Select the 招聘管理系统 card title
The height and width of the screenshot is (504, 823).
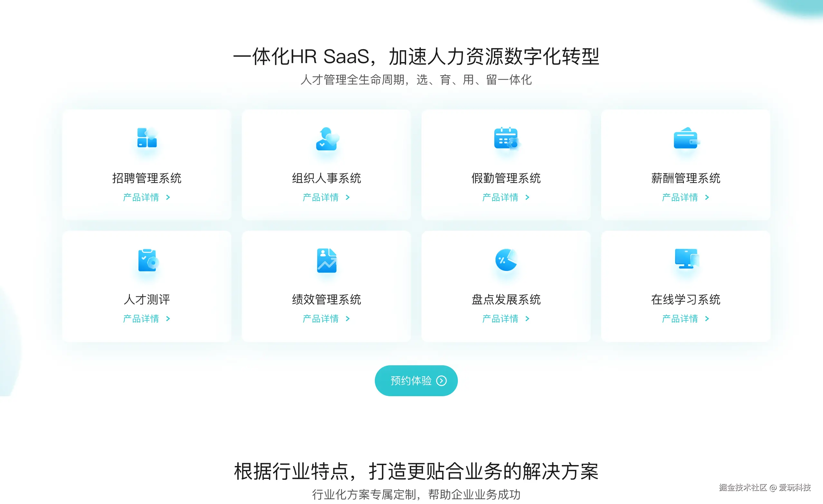pos(147,178)
